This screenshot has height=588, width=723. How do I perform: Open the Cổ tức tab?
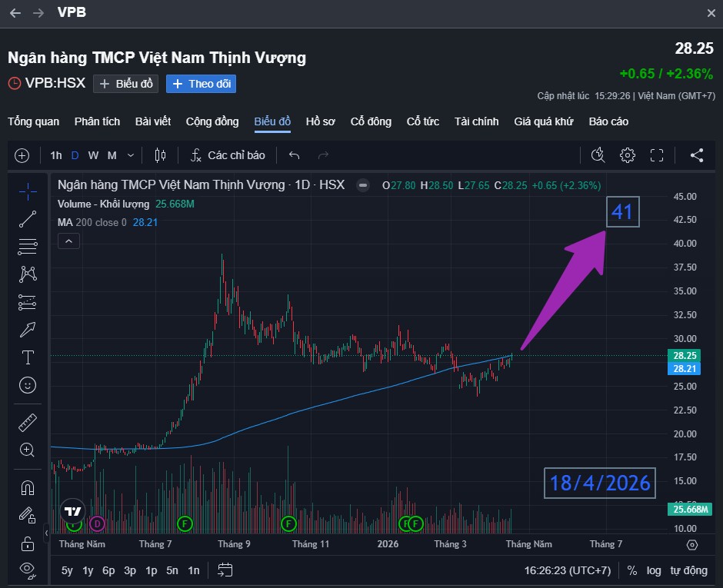tap(423, 121)
